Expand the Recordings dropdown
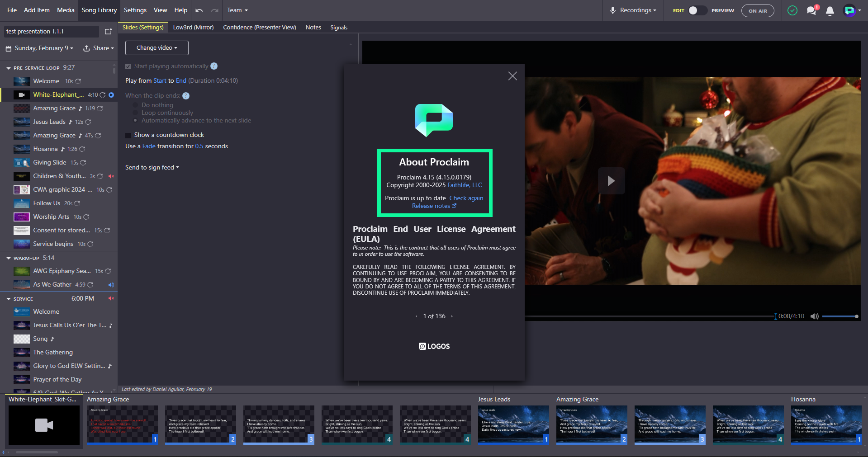Image resolution: width=868 pixels, height=457 pixels. [633, 10]
